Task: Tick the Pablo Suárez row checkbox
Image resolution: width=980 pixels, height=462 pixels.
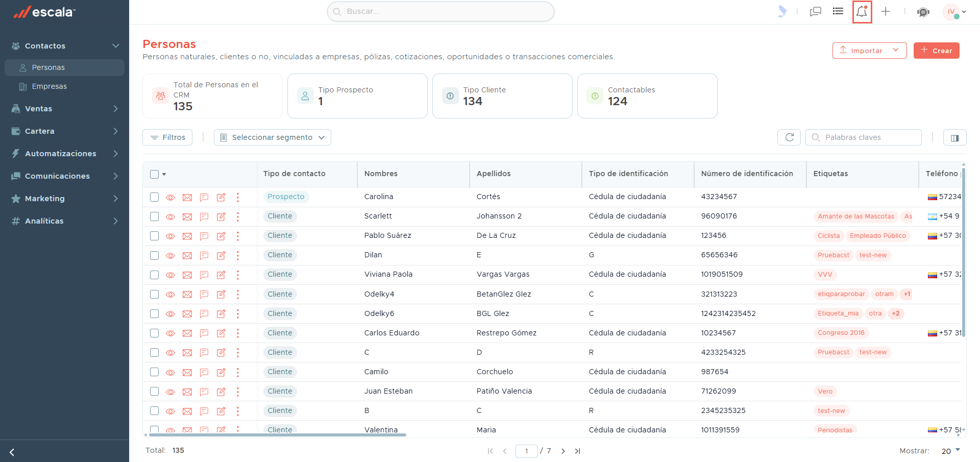Action: click(155, 236)
